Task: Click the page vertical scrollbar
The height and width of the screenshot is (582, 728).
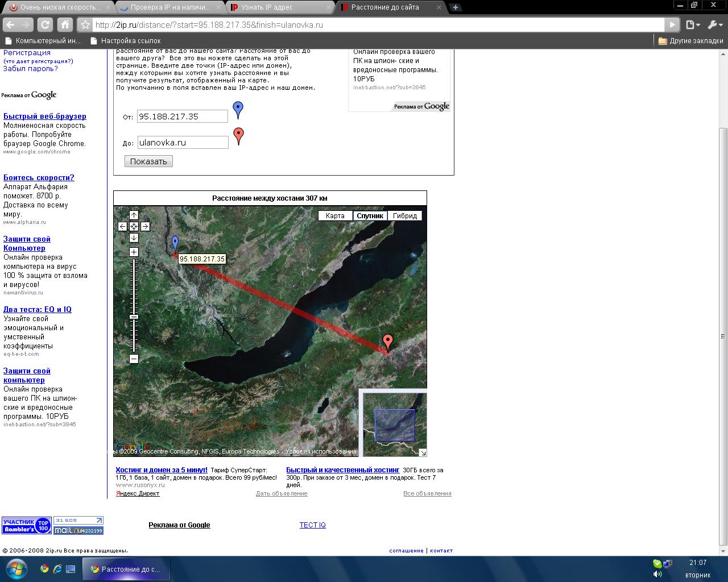Action: pos(723,335)
